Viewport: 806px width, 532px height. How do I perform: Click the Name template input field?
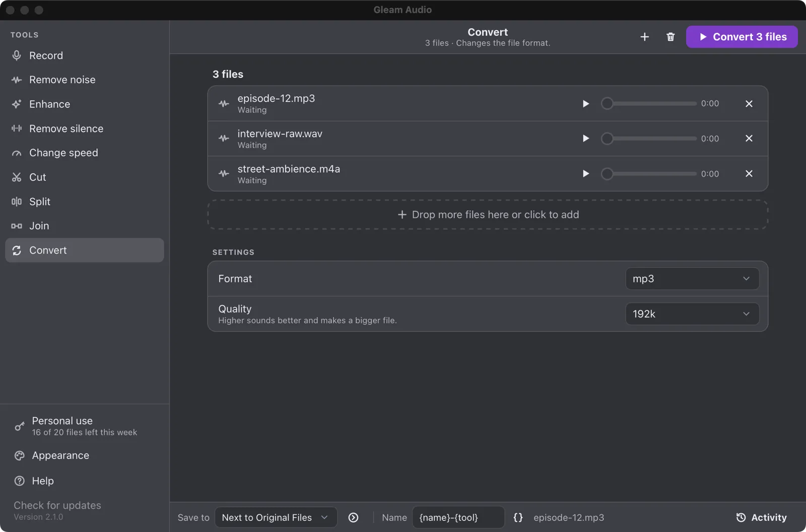(458, 517)
